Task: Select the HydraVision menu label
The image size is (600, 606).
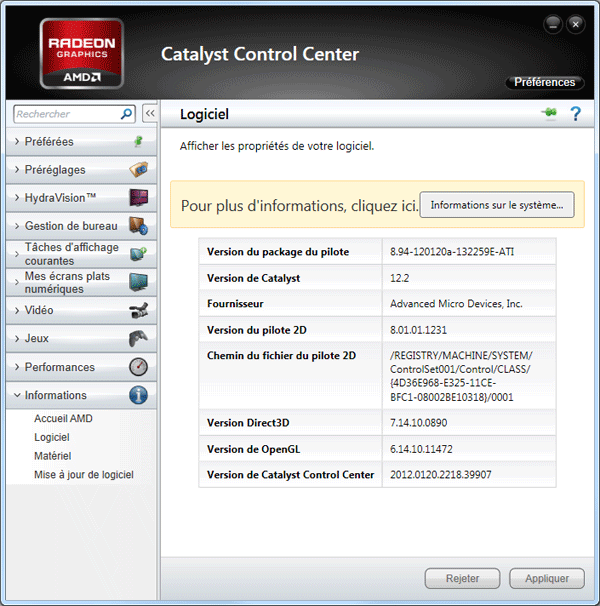Action: 60,198
